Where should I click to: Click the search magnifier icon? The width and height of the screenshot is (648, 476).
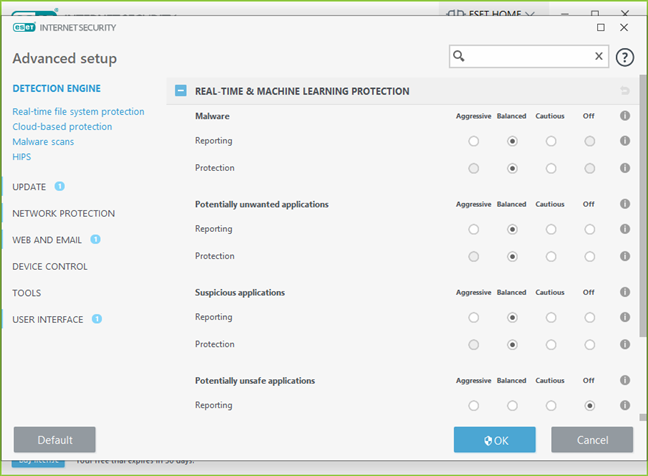coord(458,56)
